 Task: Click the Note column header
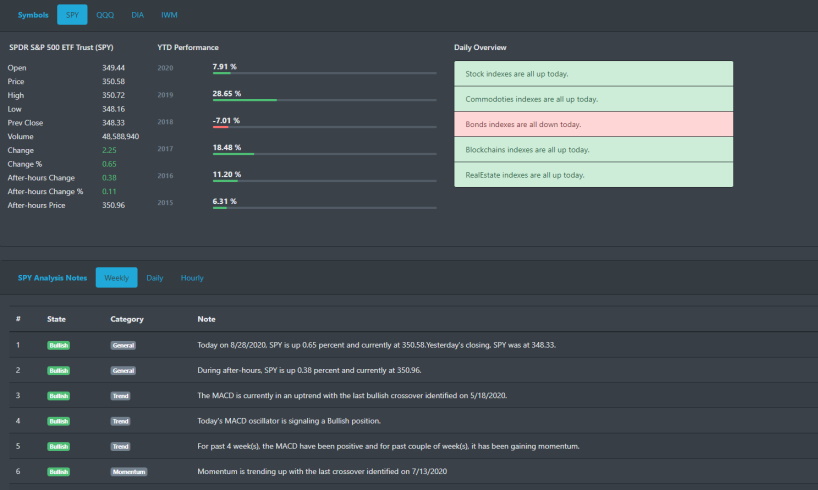pos(206,319)
